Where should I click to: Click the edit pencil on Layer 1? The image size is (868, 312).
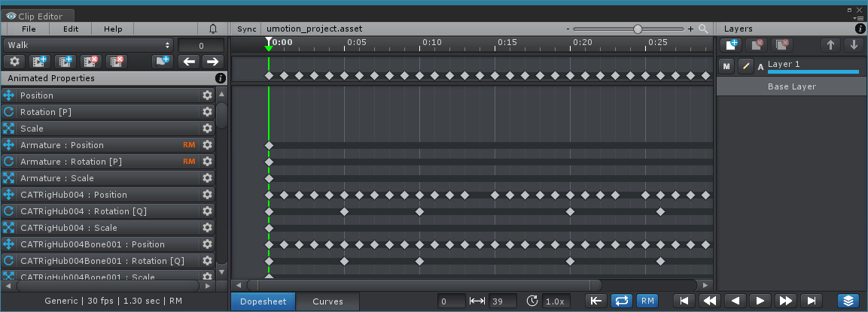[x=746, y=66]
